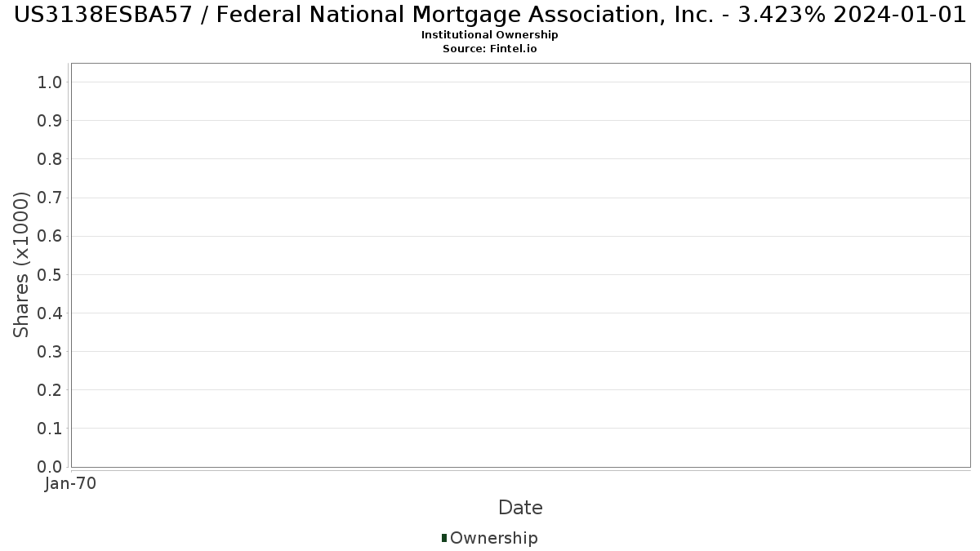Click the 0.4 y-axis tick label
Screen dimensions: 980x551
(50, 313)
